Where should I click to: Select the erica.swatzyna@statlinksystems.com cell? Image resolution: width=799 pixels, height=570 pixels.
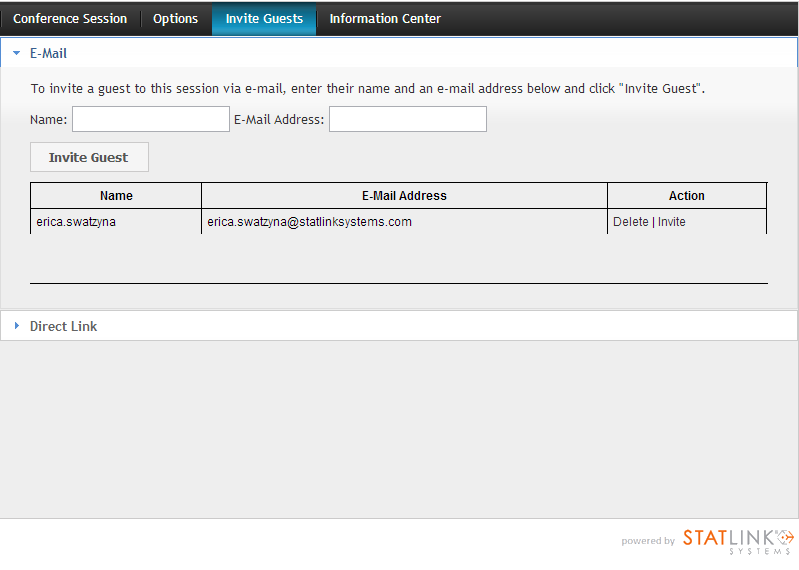[404, 222]
